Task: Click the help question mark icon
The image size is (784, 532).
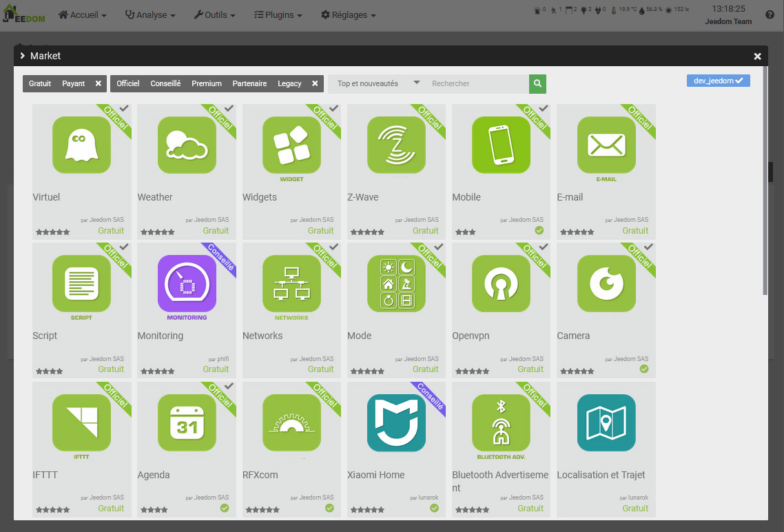Action: pos(770,14)
